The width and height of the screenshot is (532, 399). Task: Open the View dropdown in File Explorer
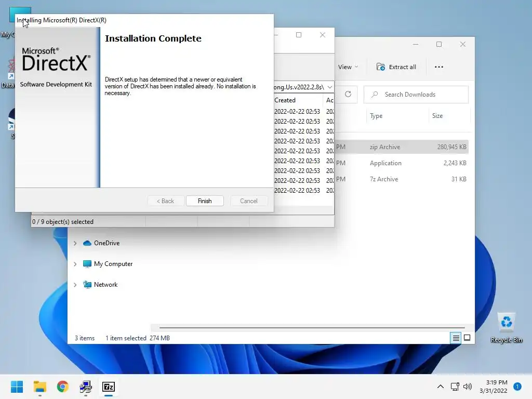(348, 67)
